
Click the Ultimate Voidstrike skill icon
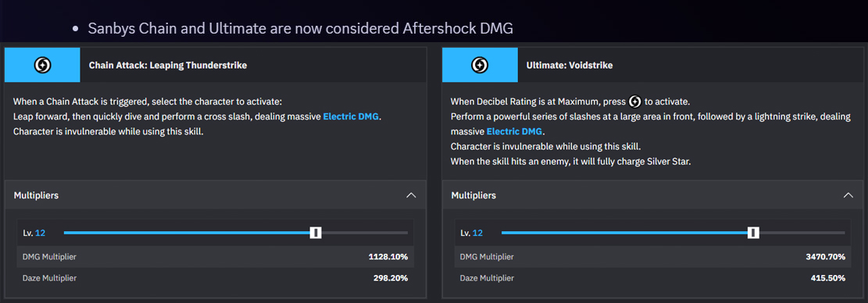480,66
